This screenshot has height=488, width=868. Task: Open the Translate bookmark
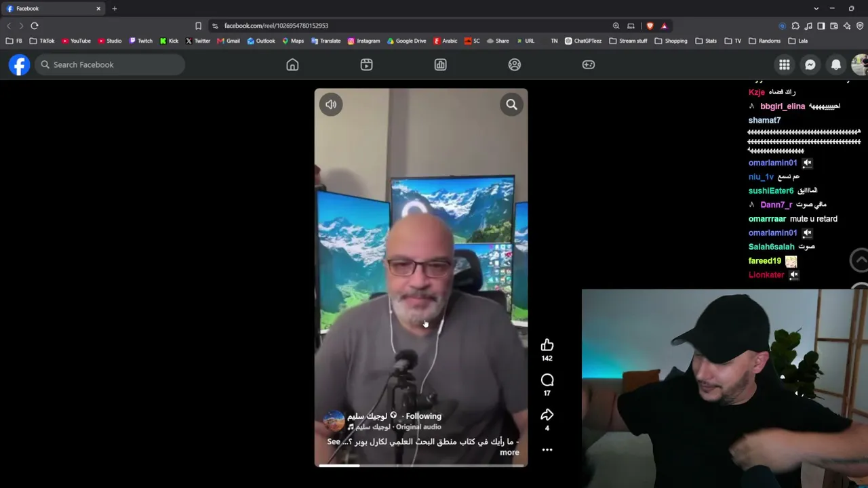325,41
